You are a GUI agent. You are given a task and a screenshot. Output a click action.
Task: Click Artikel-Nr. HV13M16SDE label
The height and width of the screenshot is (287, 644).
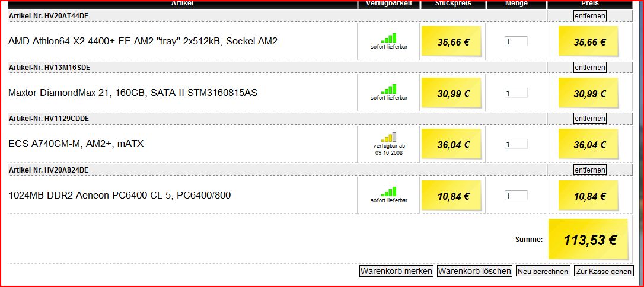pos(49,67)
